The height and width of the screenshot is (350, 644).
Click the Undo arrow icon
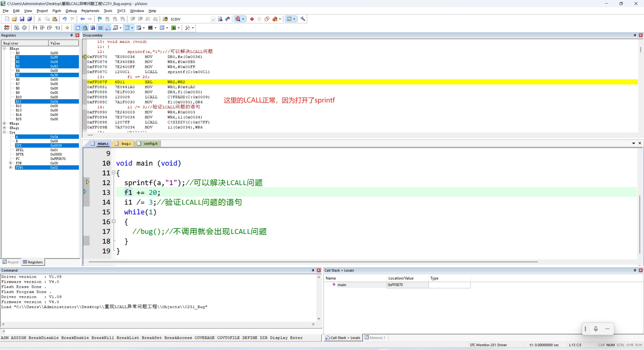pos(65,19)
